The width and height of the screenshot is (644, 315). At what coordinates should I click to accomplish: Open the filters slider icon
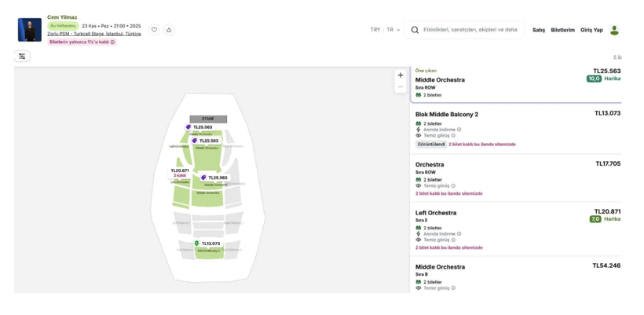(x=22, y=57)
